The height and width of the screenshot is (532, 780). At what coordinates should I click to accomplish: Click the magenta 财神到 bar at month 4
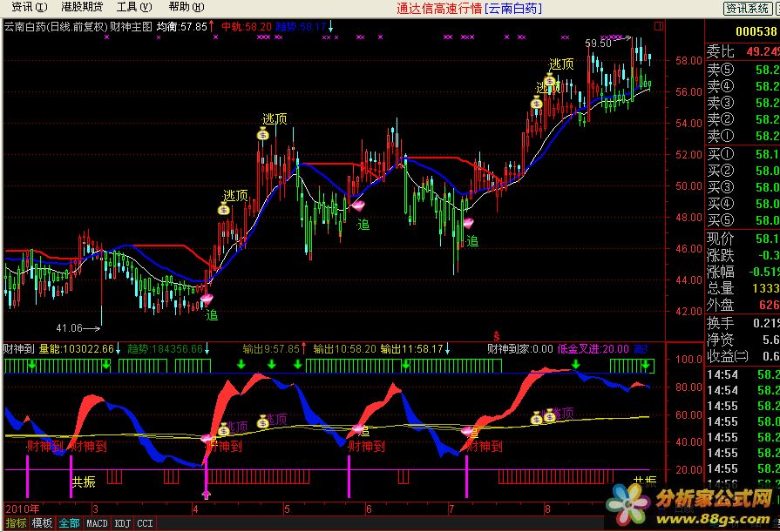tap(206, 475)
